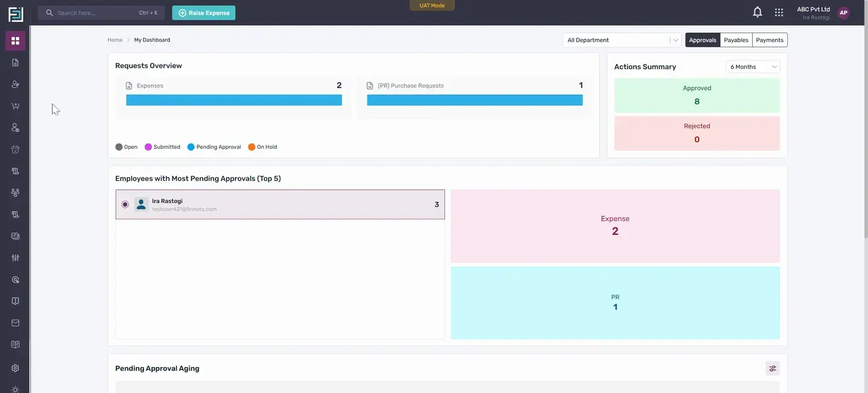Toggle the sun brightness theme icon

(15, 389)
